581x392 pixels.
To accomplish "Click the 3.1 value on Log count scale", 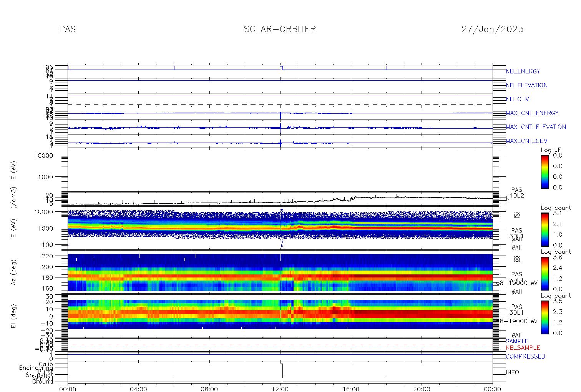I will click(557, 213).
